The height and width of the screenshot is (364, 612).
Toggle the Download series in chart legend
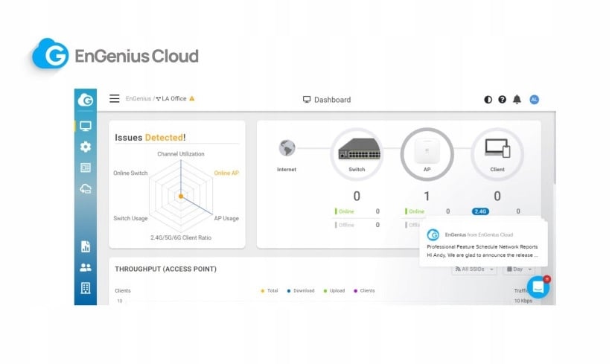(300, 290)
